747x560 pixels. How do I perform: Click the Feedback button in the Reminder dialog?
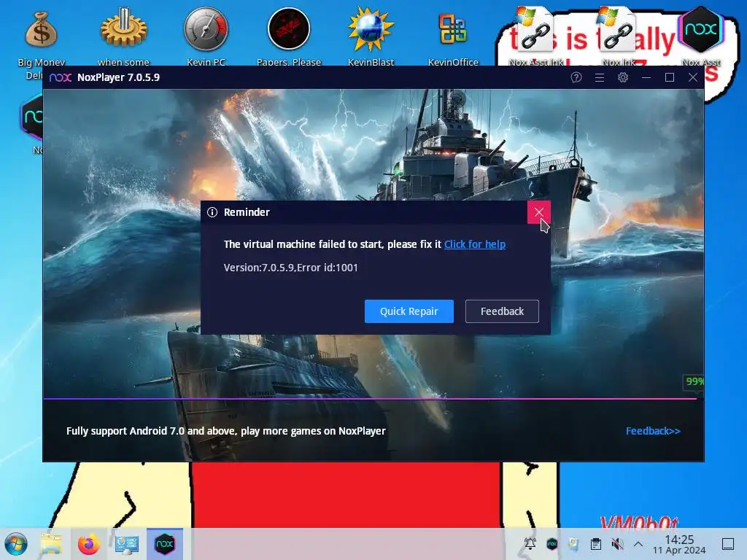tap(502, 311)
